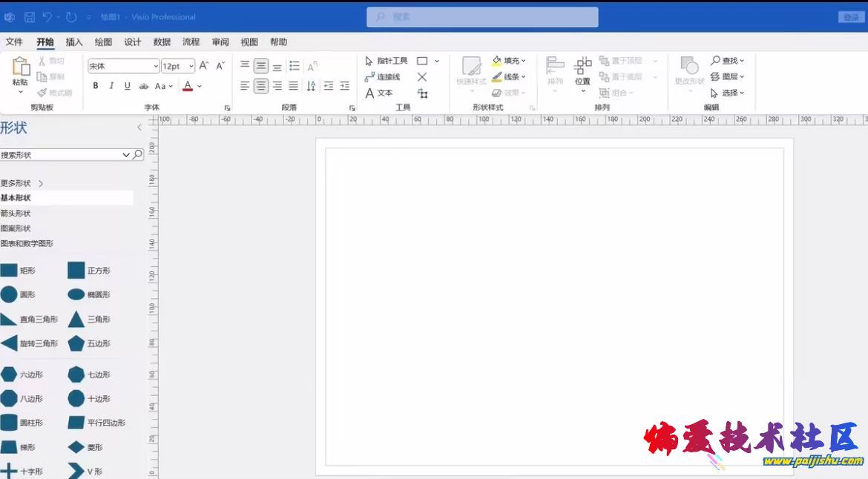Viewport: 868px width, 479px height.
Task: Open the Layers (图层) menu
Action: point(727,76)
